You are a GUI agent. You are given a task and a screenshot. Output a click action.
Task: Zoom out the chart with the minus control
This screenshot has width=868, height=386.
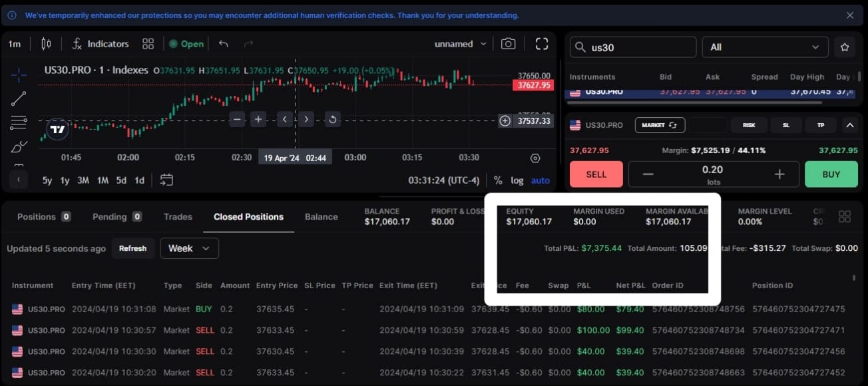coord(238,119)
